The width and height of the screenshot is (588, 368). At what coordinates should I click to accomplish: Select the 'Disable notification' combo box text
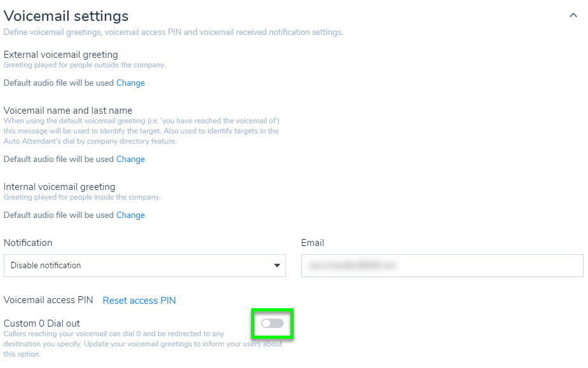pos(46,266)
